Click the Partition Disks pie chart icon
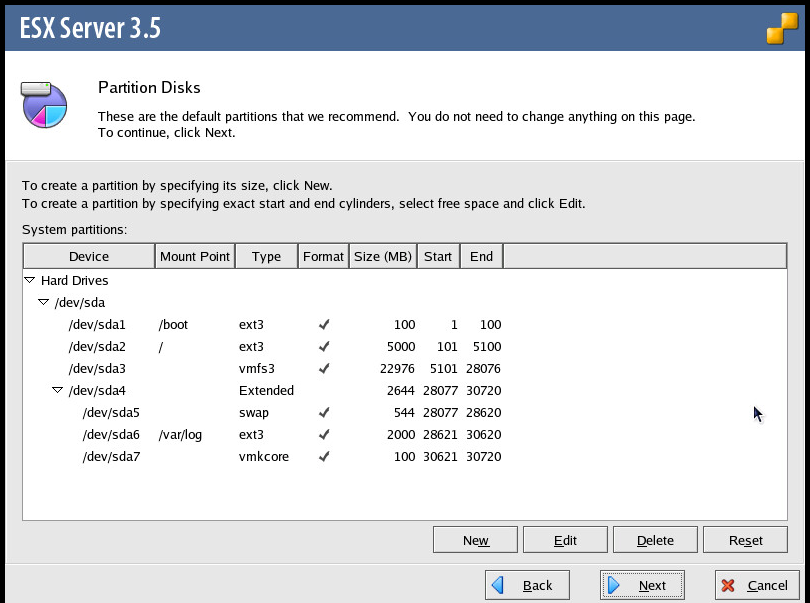 [44, 104]
